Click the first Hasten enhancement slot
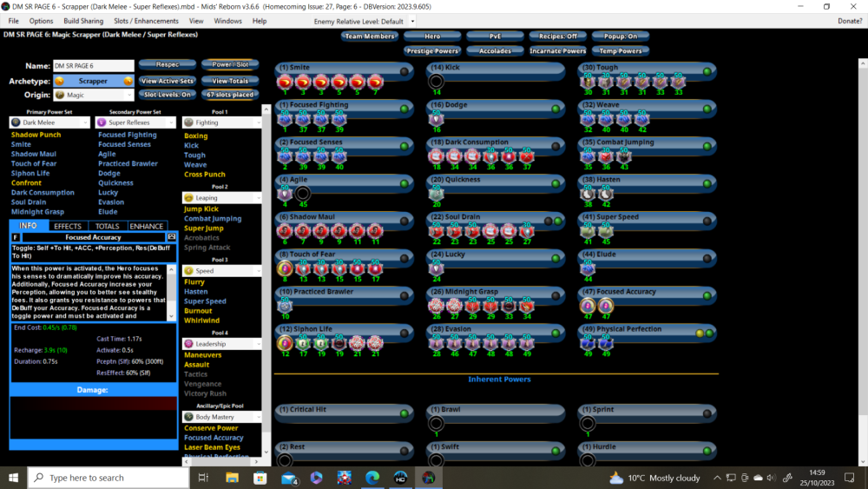Image resolution: width=868 pixels, height=489 pixels. [589, 194]
